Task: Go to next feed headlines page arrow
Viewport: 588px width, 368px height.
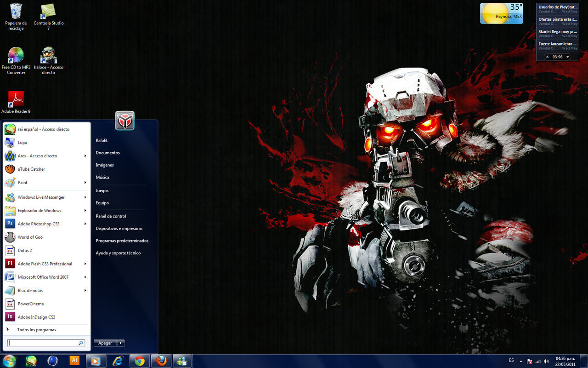Action: coord(568,57)
